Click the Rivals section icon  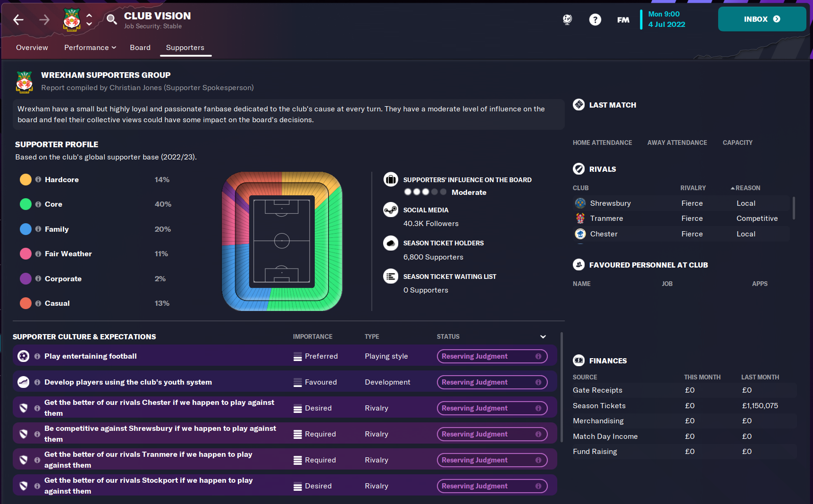coord(578,169)
